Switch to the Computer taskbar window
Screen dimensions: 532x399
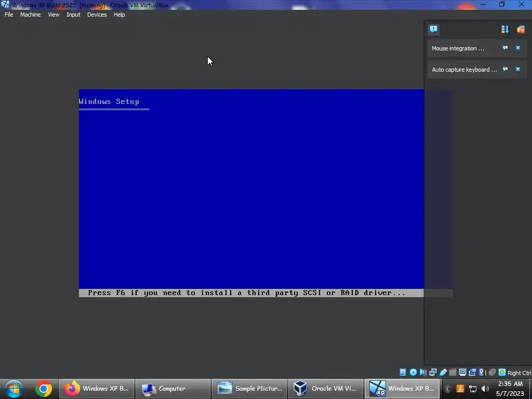(172, 389)
